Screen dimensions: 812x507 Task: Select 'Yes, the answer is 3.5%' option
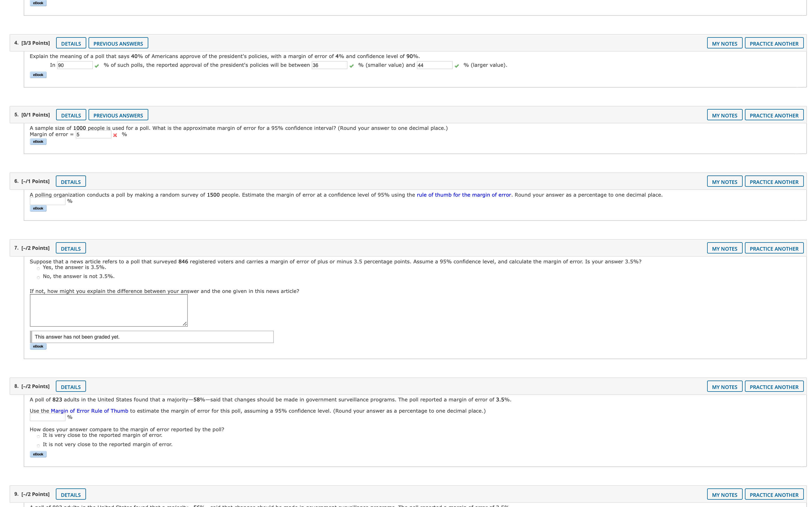[x=38, y=269]
